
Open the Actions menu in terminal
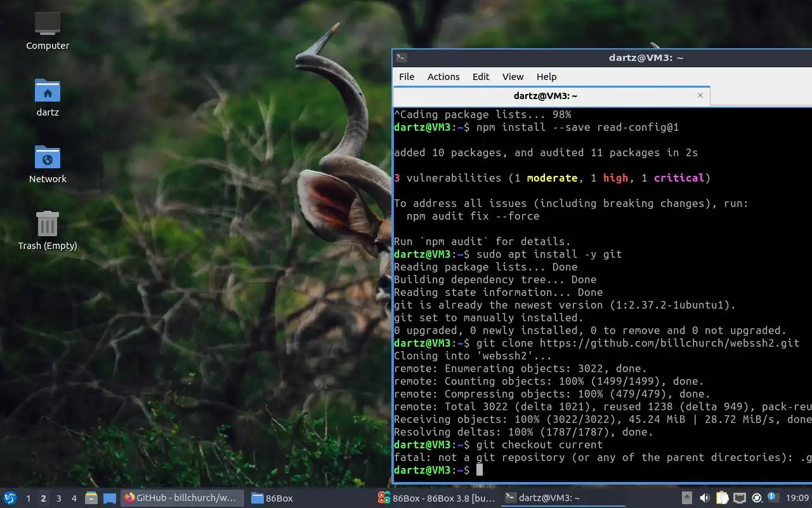tap(443, 77)
